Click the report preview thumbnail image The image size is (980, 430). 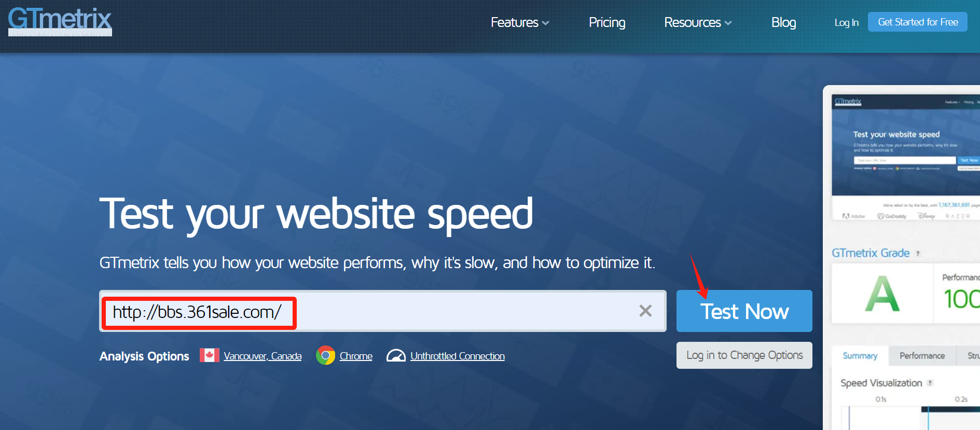[906, 157]
